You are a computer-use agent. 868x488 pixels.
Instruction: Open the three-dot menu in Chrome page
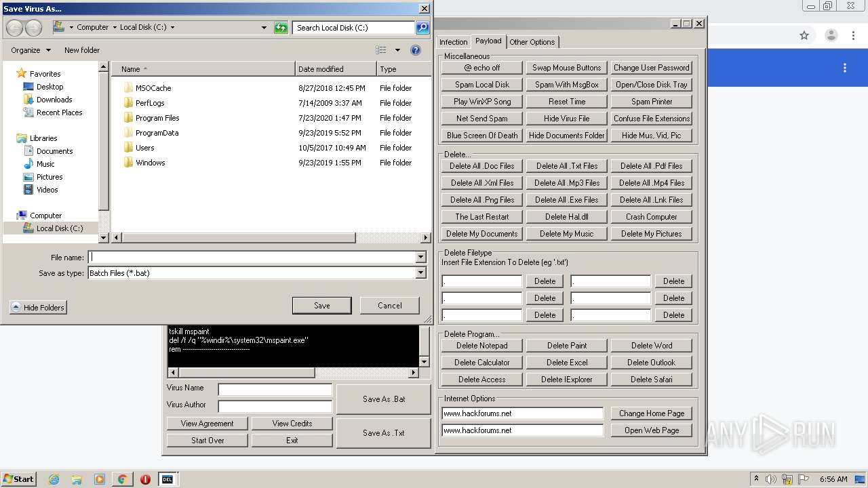[x=845, y=68]
